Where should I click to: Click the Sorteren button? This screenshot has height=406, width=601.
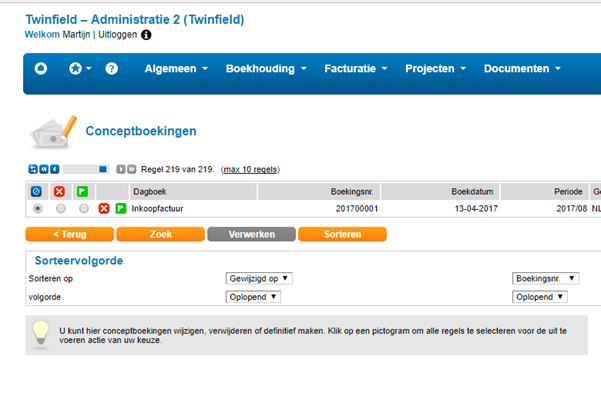click(342, 234)
